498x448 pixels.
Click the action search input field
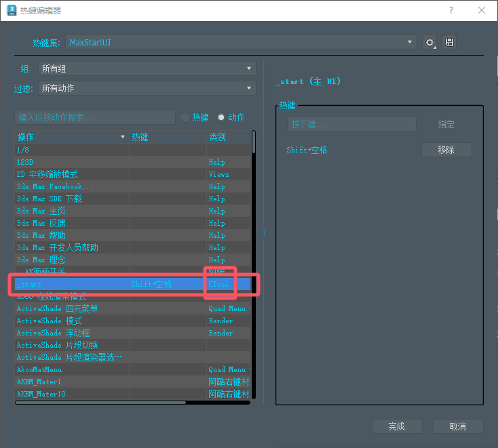click(94, 117)
